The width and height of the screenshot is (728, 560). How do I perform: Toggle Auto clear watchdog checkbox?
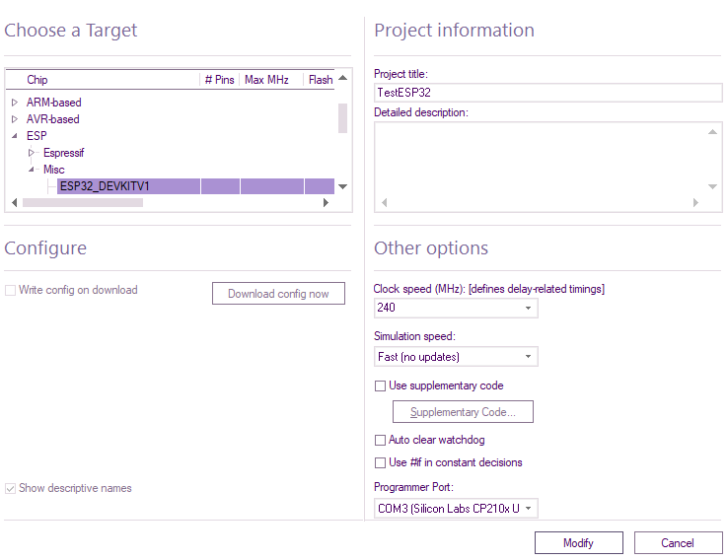(x=381, y=441)
